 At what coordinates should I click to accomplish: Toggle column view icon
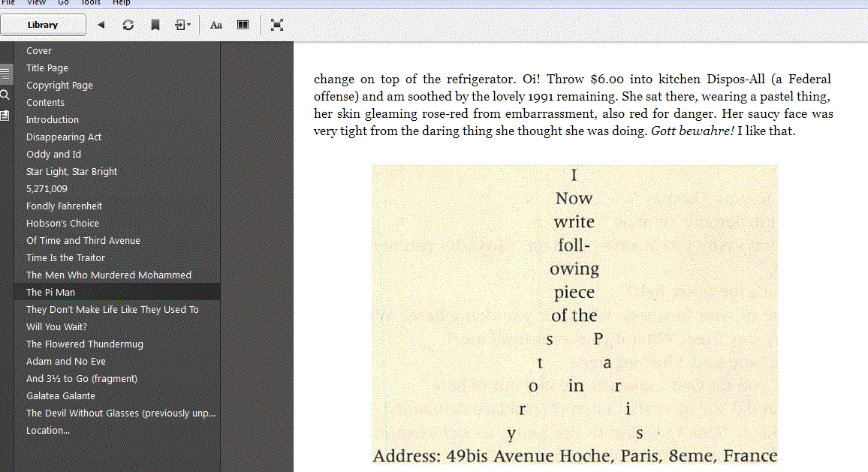pyautogui.click(x=243, y=25)
